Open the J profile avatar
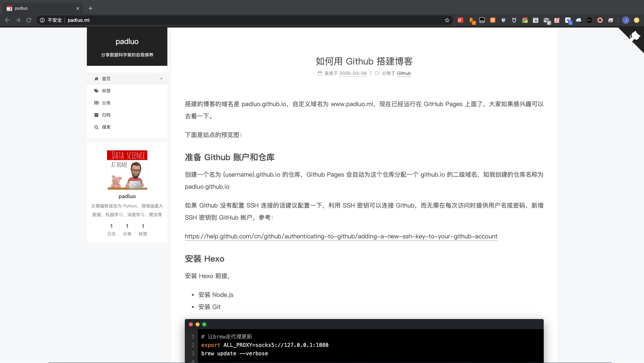644x363 pixels. click(626, 20)
